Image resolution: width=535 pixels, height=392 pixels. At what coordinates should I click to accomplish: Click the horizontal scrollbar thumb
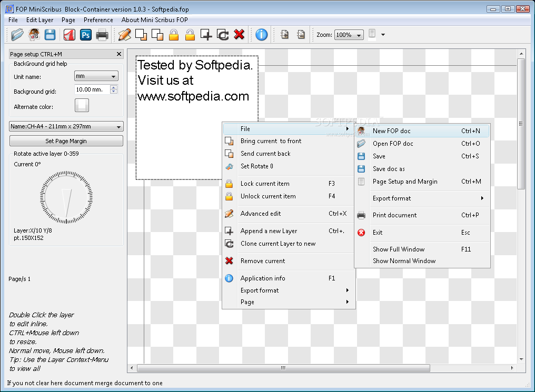coord(283,368)
